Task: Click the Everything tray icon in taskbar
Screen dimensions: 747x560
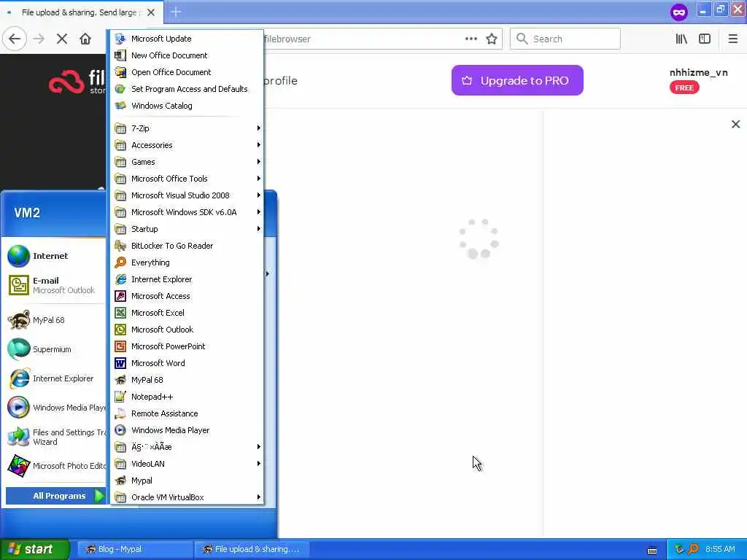Action: pos(693,549)
